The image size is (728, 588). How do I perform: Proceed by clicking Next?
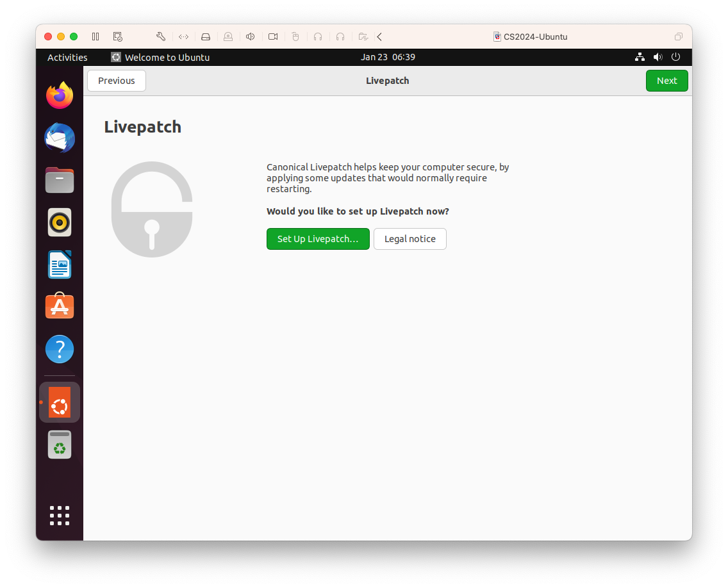point(666,80)
